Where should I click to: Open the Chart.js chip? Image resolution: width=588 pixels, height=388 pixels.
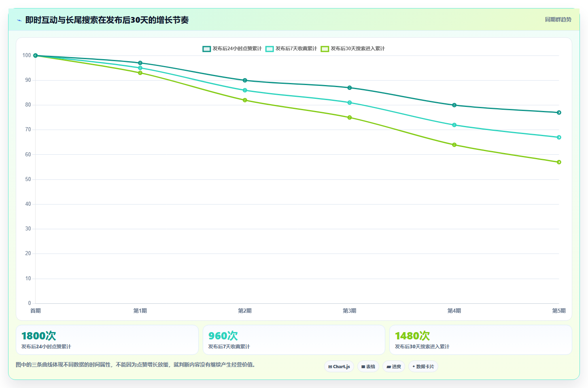click(x=339, y=367)
